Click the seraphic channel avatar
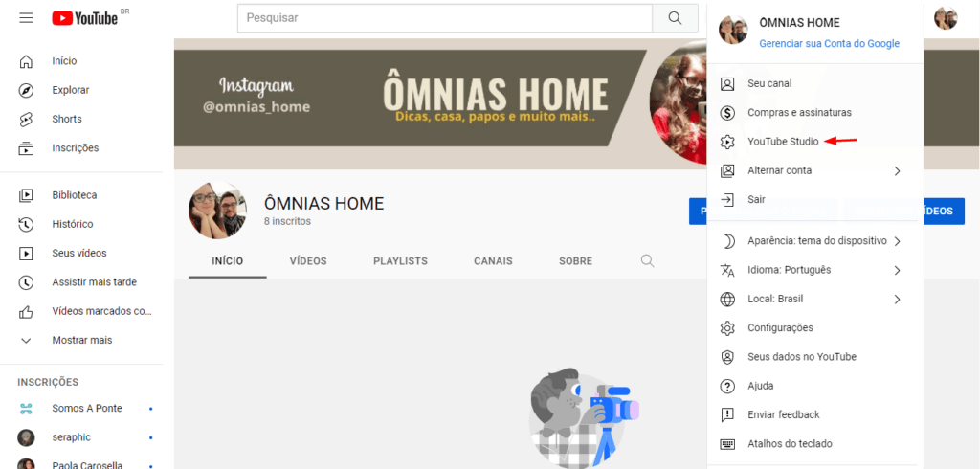This screenshot has width=980, height=469. pyautogui.click(x=26, y=437)
